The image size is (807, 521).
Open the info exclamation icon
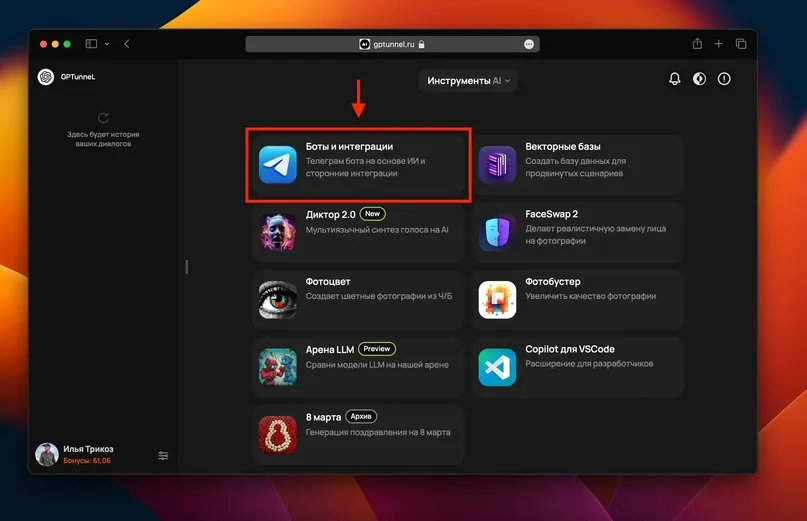724,79
